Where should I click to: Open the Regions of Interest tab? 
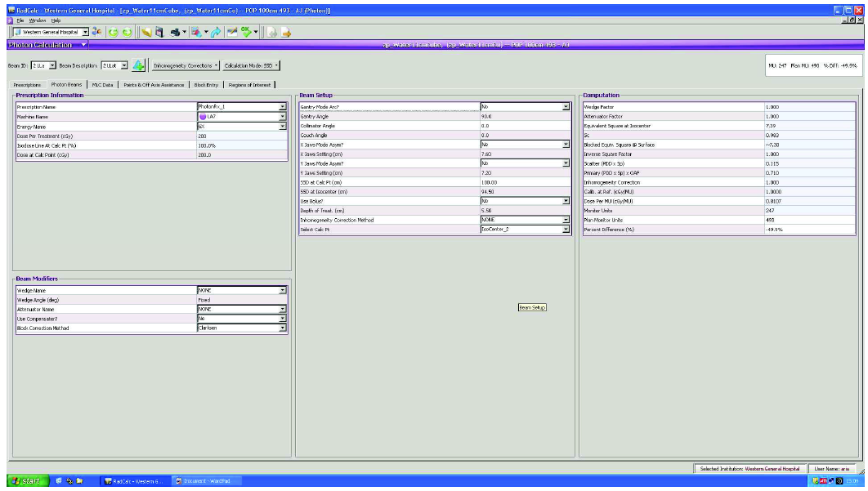click(x=249, y=85)
